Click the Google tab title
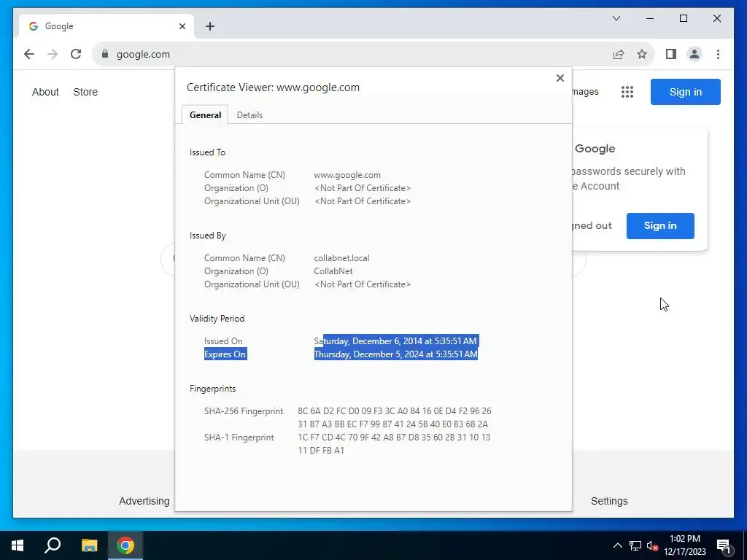 point(59,26)
